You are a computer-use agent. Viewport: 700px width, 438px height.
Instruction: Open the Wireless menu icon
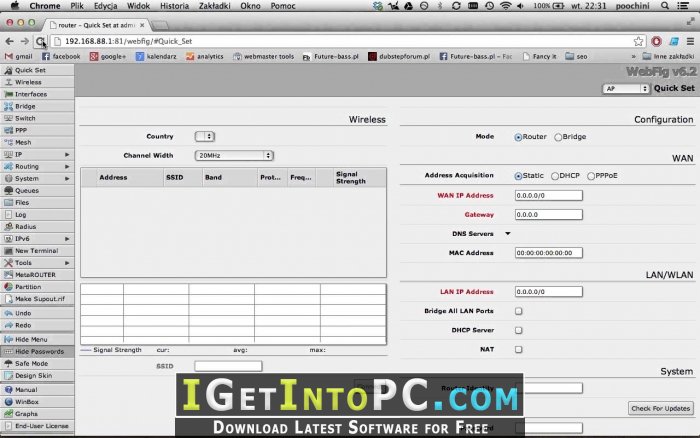click(8, 82)
